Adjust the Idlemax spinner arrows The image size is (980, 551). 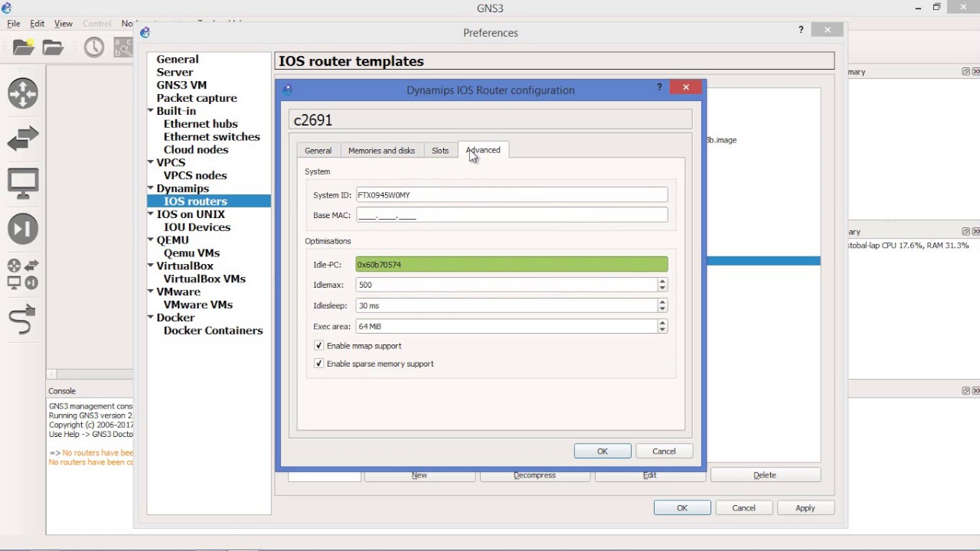[x=662, y=285]
